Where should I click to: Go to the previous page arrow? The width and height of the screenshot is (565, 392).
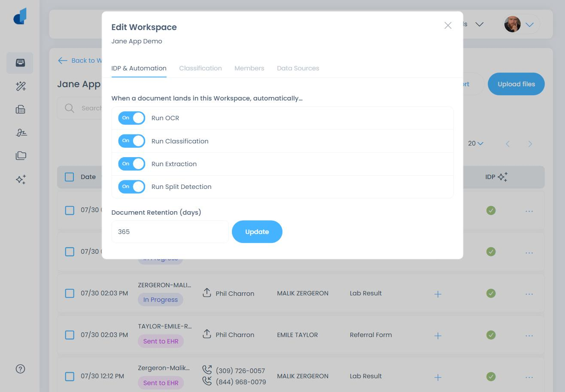(507, 144)
